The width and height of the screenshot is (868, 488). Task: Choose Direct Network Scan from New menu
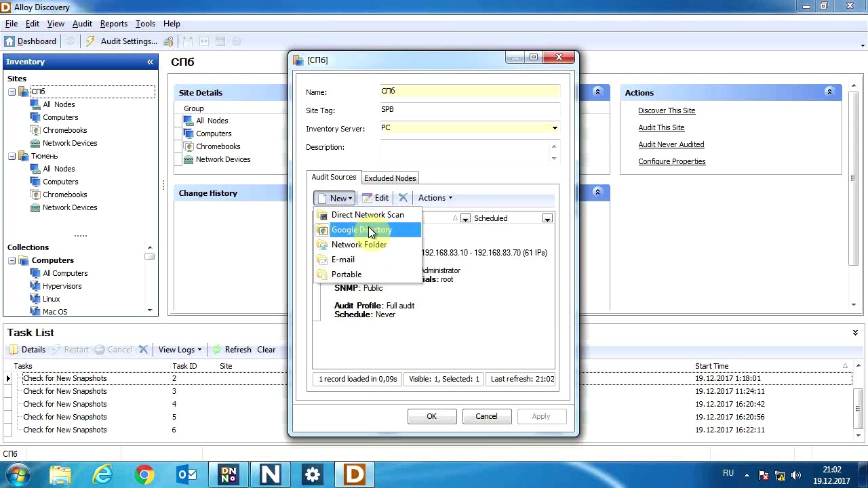point(368,215)
